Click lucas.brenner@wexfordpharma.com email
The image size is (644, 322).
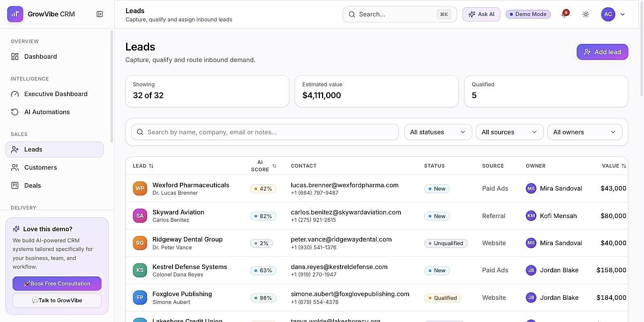coord(345,185)
